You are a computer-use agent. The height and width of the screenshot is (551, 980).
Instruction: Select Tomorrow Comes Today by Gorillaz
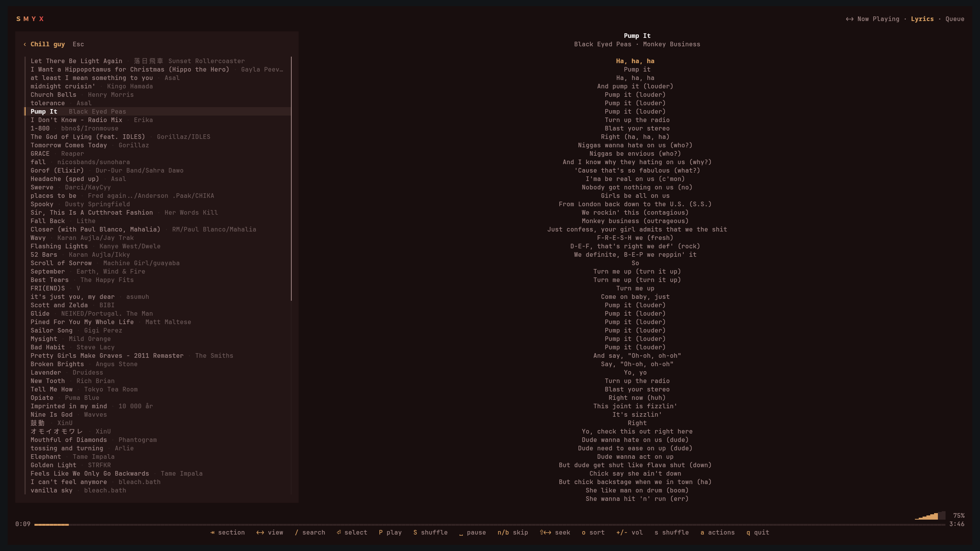point(158,145)
